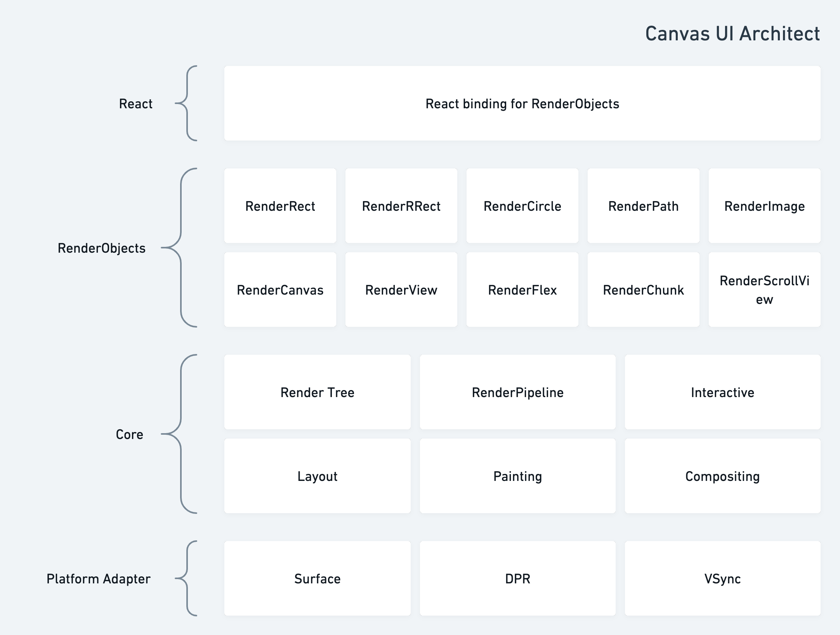Click the RenderScrollView box
840x635 pixels.
coord(764,290)
